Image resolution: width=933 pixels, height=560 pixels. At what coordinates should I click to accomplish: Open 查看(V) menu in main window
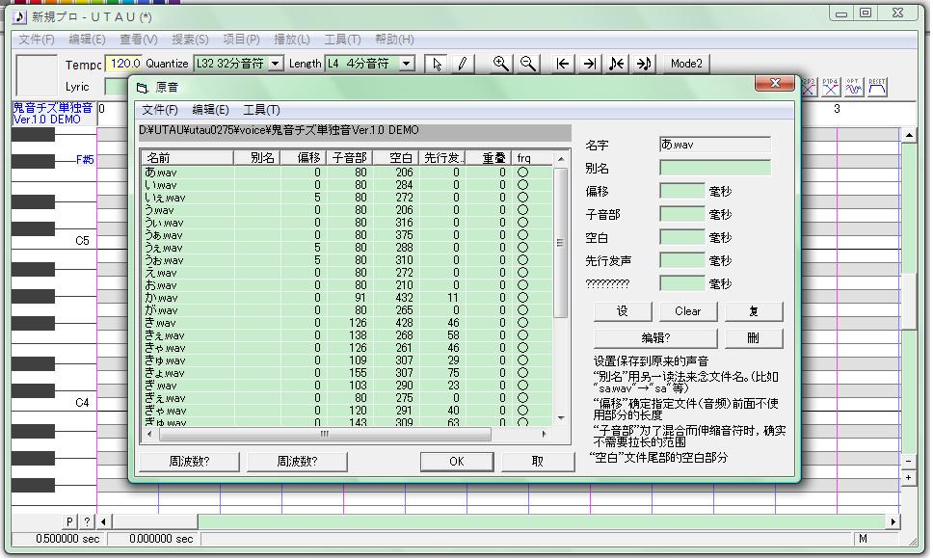point(138,40)
